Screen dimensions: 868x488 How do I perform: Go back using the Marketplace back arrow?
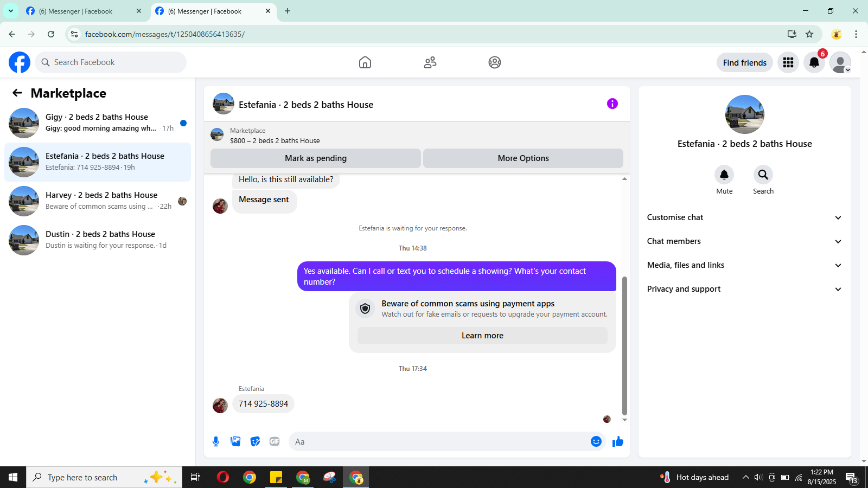tap(17, 93)
